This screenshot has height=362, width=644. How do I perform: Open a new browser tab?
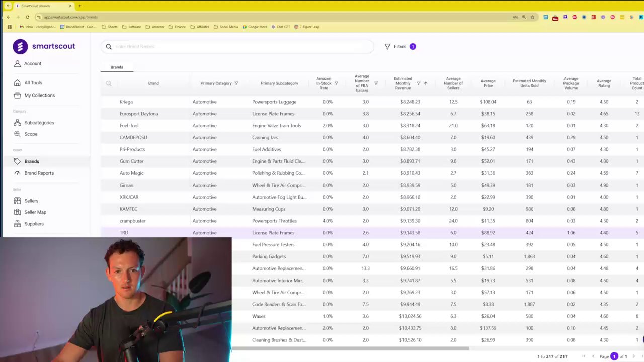pos(79,6)
